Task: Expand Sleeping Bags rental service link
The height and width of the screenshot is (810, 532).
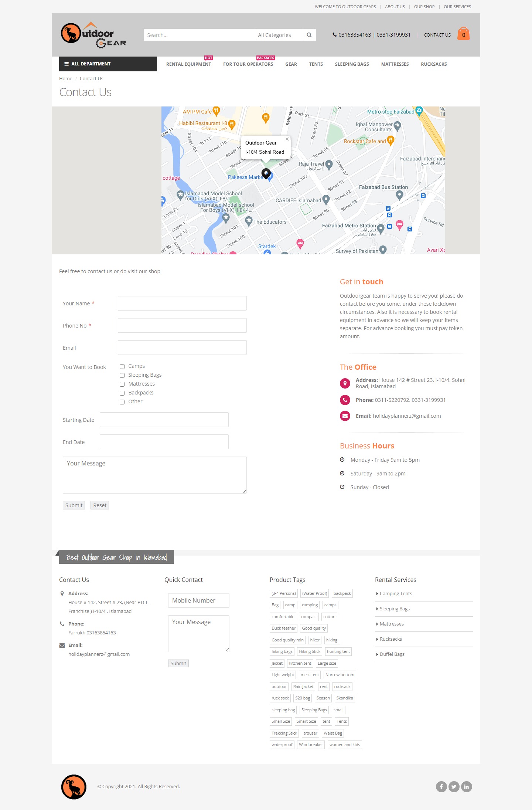Action: [395, 609]
